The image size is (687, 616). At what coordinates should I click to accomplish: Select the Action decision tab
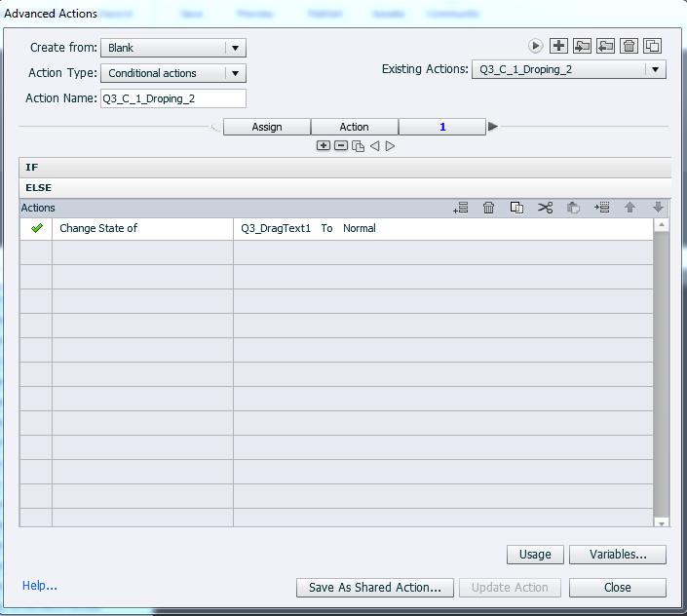354,127
